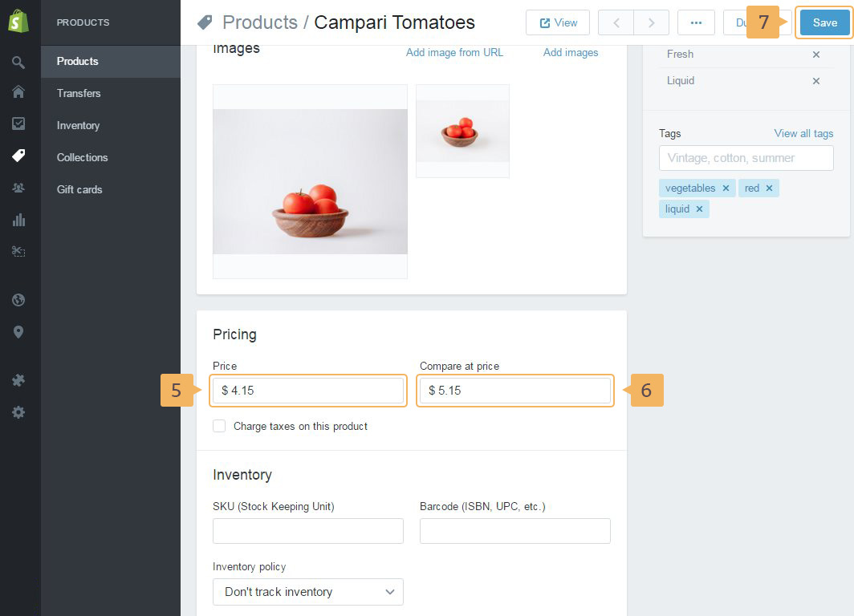The image size is (854, 616).
Task: Open Online Store from the globe icon
Action: click(x=18, y=300)
